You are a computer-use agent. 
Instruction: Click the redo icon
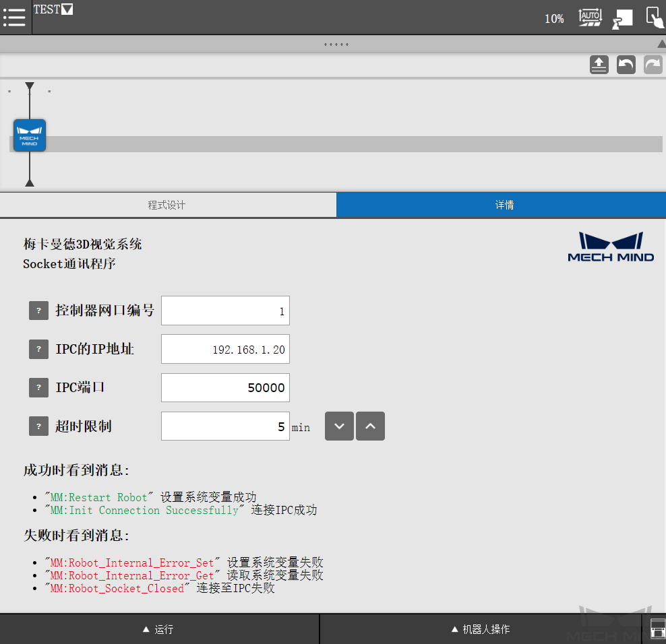tap(651, 65)
